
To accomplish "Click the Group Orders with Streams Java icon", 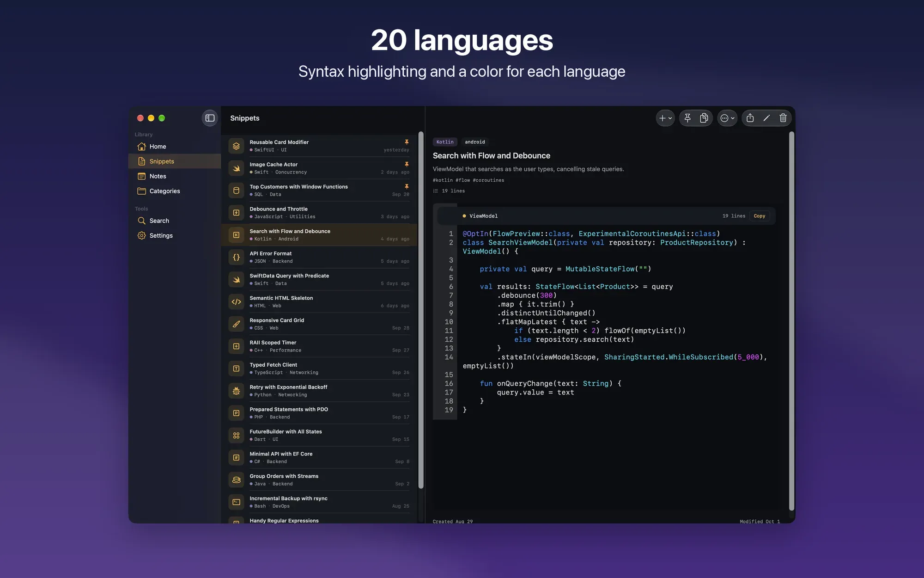I will [236, 480].
